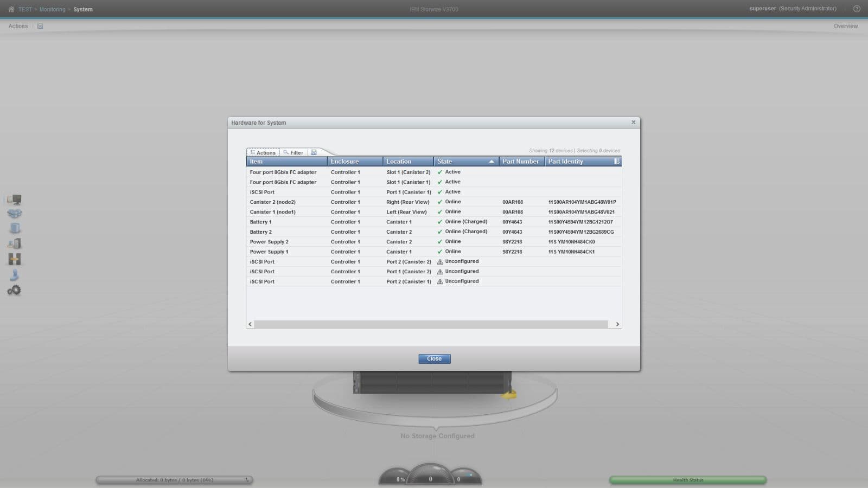
Task: Open the top-left Actions menu
Action: (18, 26)
